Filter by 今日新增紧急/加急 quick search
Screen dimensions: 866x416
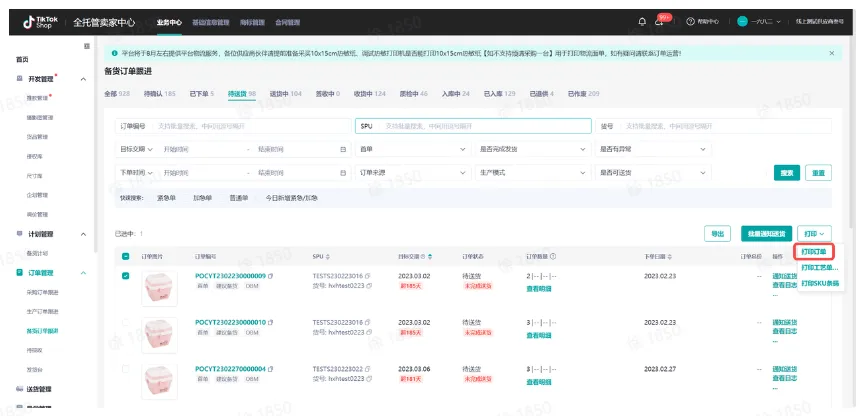(292, 198)
